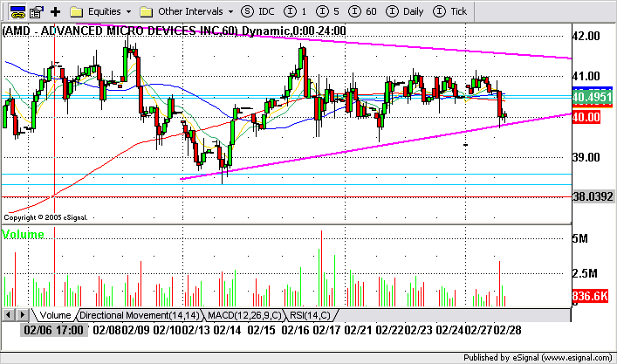
Task: Switch to the 60 minute interval
Action: click(x=362, y=11)
